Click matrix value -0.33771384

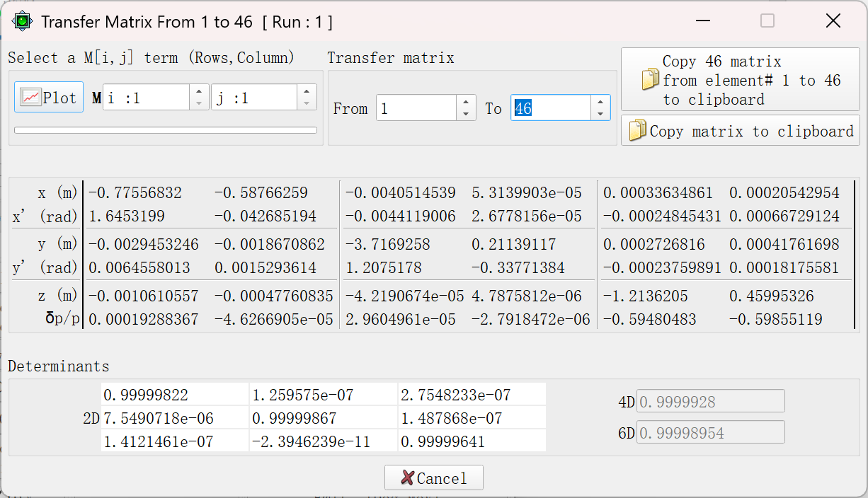pyautogui.click(x=518, y=267)
